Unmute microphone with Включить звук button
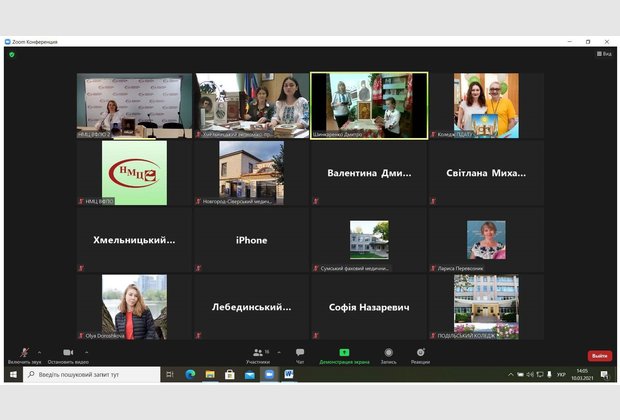This screenshot has width=620, height=420. tap(25, 355)
